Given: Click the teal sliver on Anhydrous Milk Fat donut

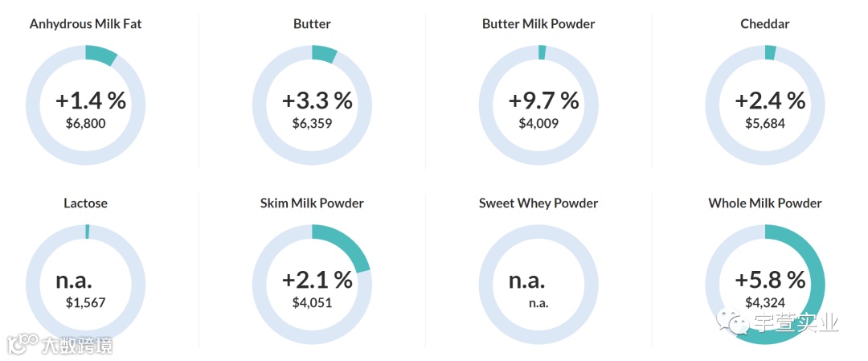Looking at the screenshot, I should (x=101, y=55).
